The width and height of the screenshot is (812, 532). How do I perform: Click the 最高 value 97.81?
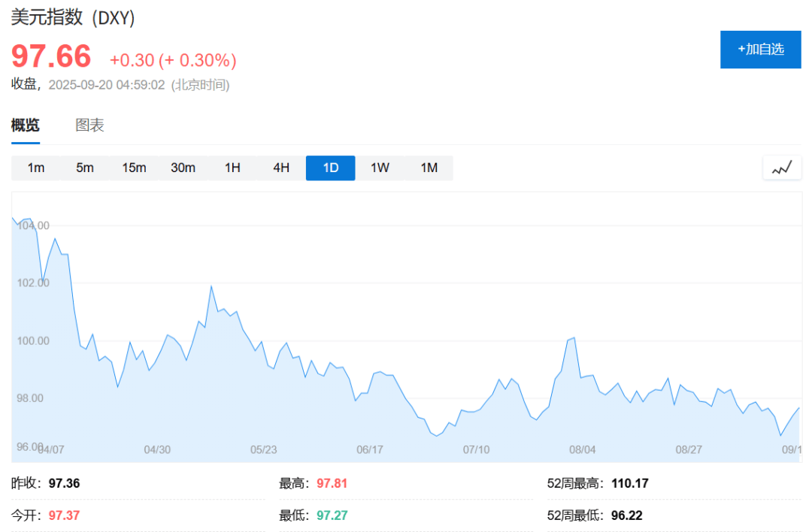332,483
